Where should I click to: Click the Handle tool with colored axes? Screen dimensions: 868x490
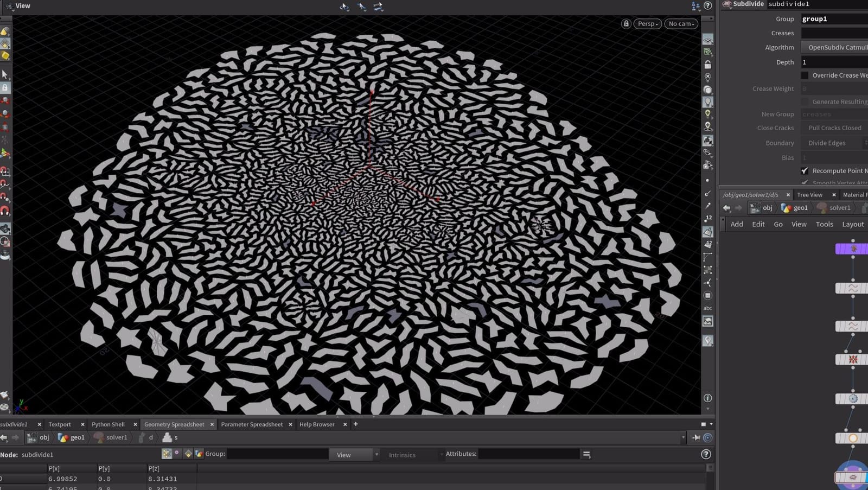pos(5,154)
